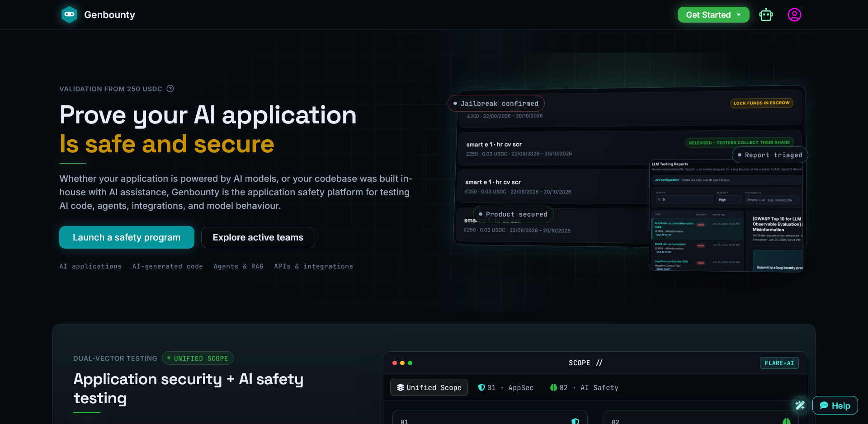Click the LOCK FUNDS IN ESCROW badge
This screenshot has height=424, width=868.
click(762, 103)
